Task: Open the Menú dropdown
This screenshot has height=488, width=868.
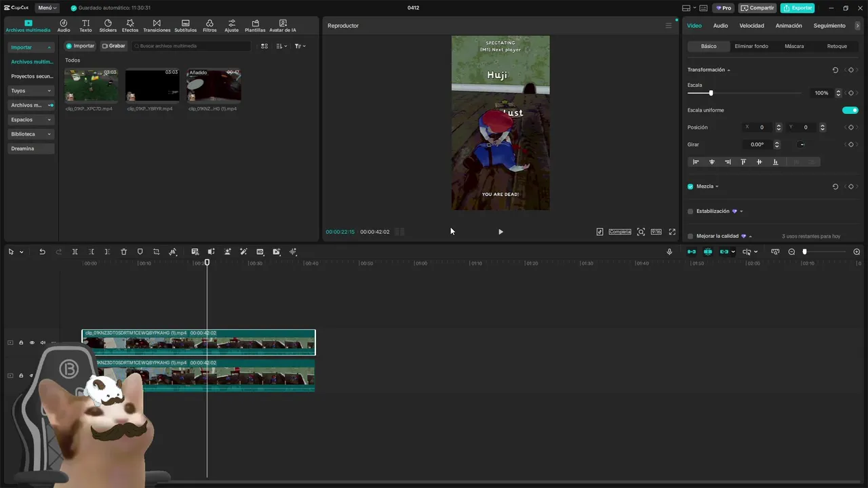Action: coord(47,8)
